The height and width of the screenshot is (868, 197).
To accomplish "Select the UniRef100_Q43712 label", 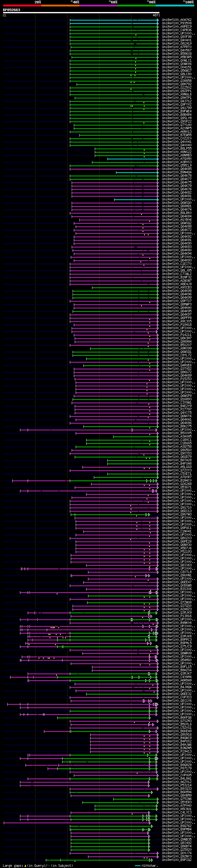I will coord(177,101).
